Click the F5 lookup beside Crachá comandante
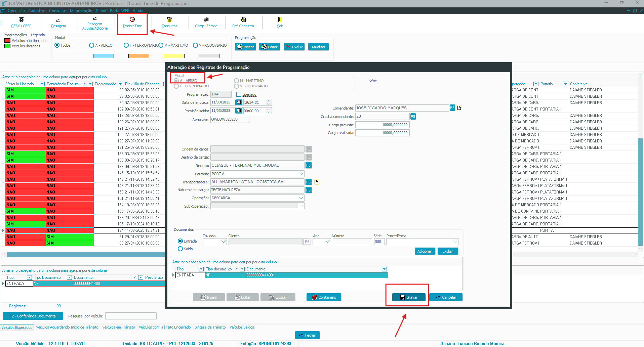This screenshot has height=347, width=644. point(413,117)
